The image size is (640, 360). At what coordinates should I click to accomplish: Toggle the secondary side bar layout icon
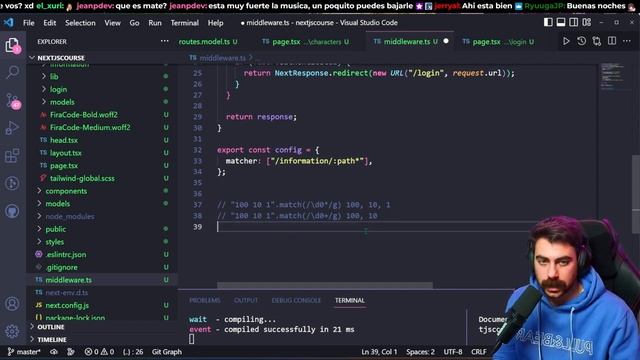(573, 22)
